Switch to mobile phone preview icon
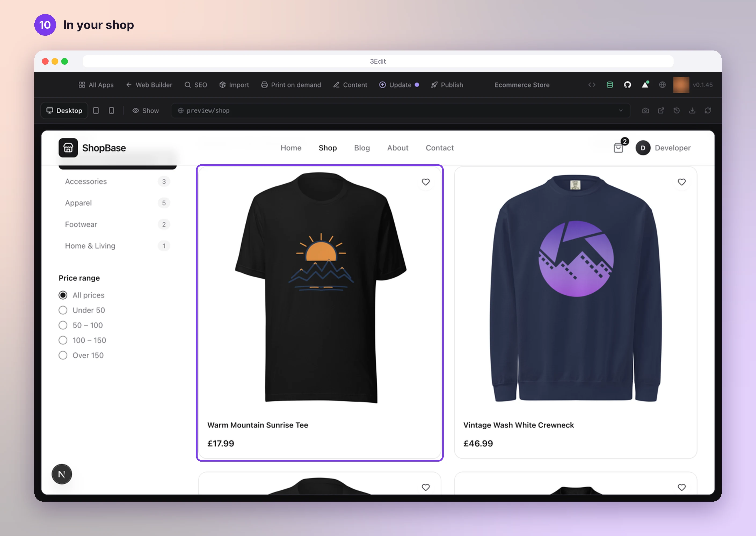 pyautogui.click(x=111, y=111)
